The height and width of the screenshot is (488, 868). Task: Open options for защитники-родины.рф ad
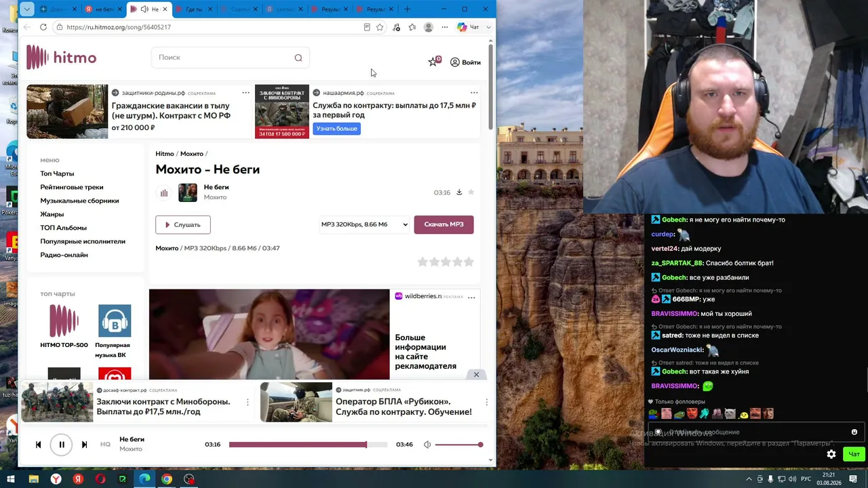pyautogui.click(x=246, y=93)
